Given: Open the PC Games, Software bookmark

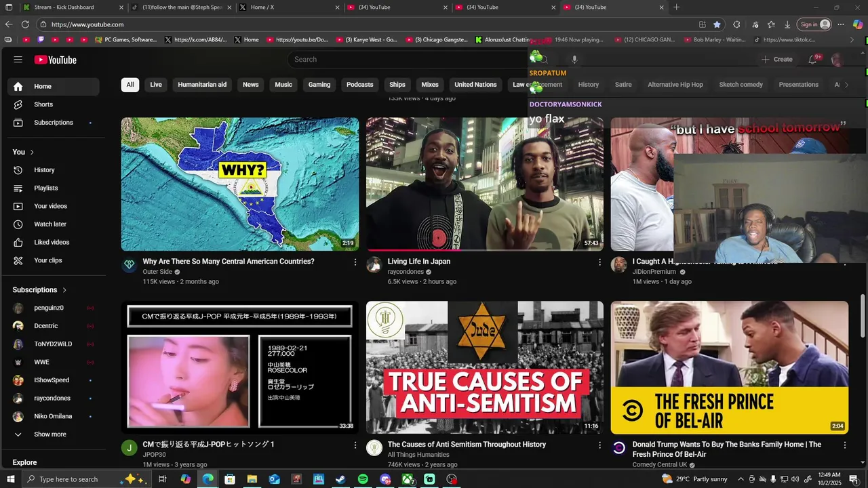Looking at the screenshot, I should pos(126,40).
